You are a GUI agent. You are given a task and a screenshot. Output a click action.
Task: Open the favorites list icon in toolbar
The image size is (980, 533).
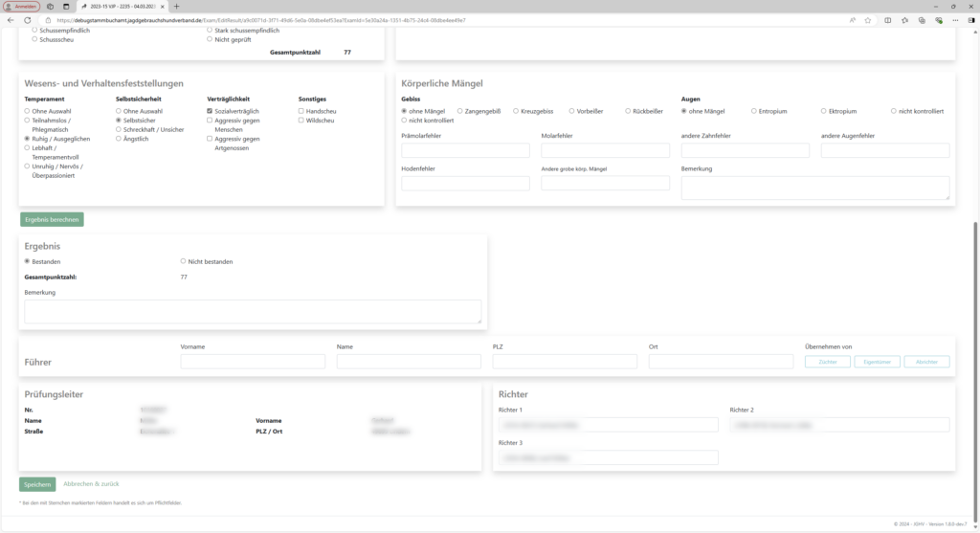coord(904,20)
